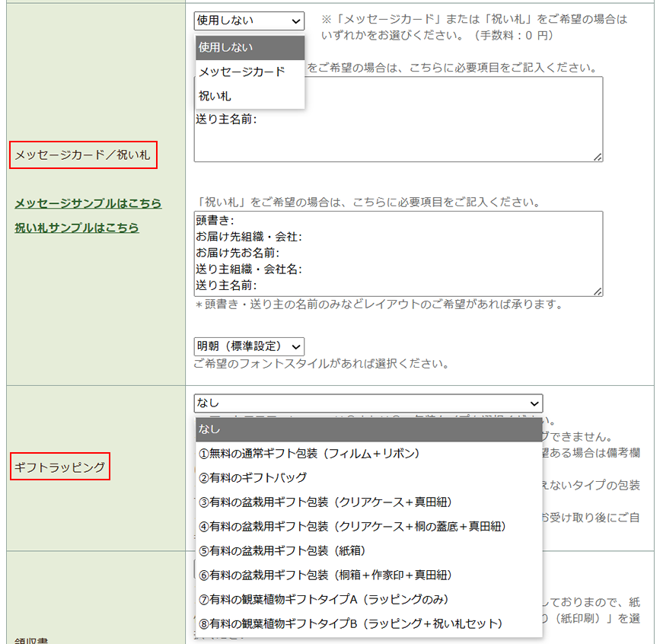Open the 明朝（標準設定） font style dropdown
Image resolution: width=660 pixels, height=644 pixels.
pyautogui.click(x=249, y=346)
